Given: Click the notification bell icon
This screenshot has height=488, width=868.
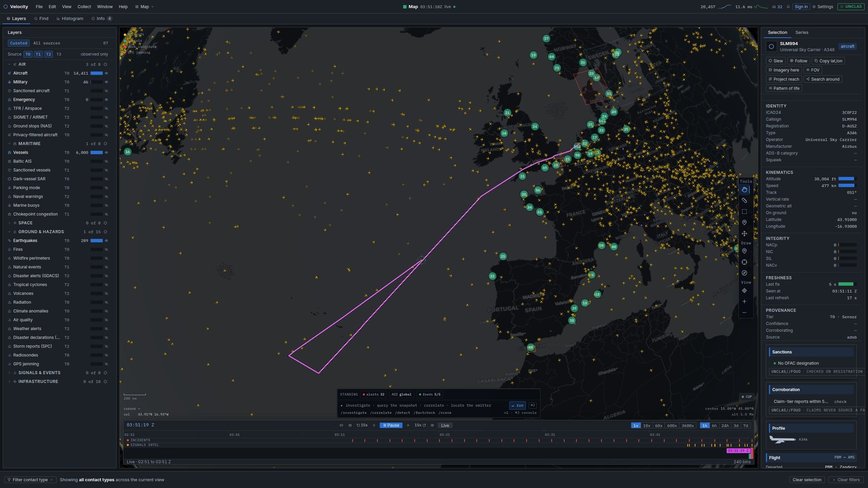Looking at the screenshot, I should coord(788,7).
